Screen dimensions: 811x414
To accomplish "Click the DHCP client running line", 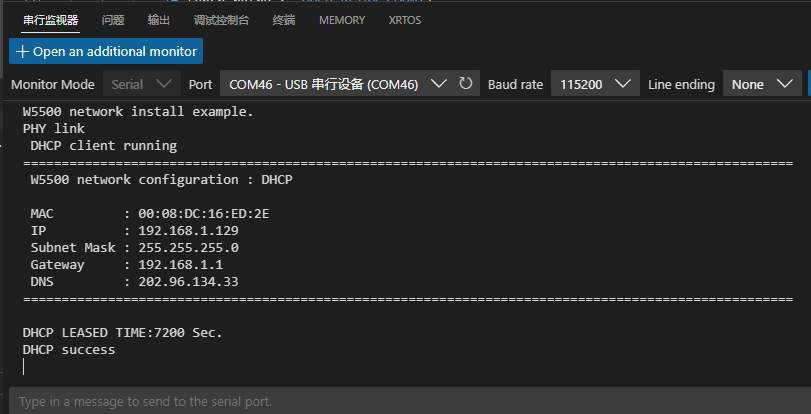I will click(x=103, y=145).
